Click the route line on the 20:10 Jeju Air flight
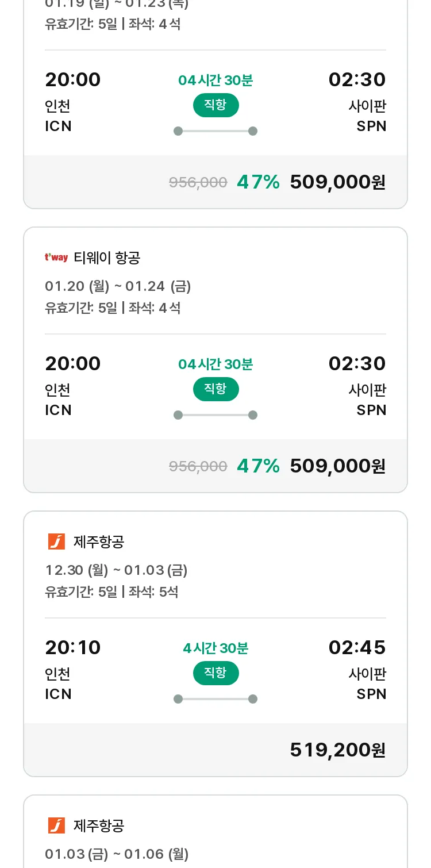 [x=215, y=699]
